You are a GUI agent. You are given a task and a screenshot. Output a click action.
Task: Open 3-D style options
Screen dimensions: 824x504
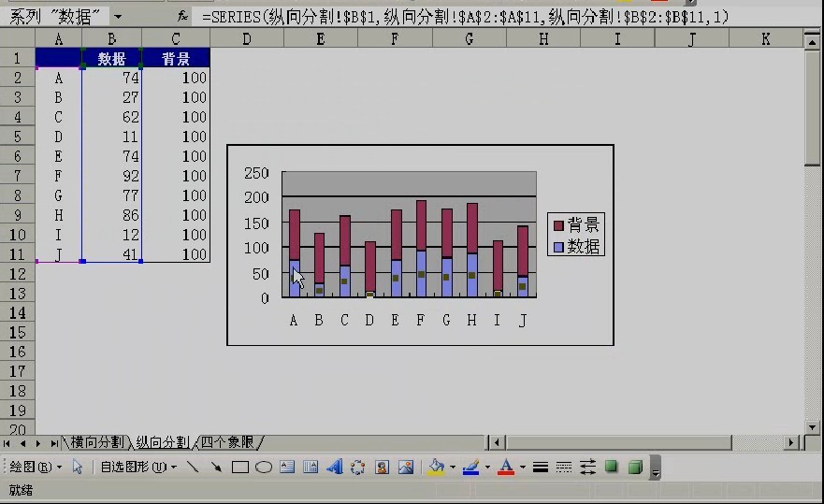click(635, 467)
